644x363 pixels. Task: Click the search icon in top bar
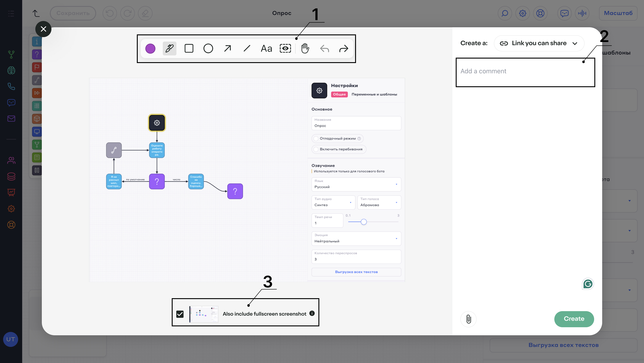pyautogui.click(x=505, y=13)
